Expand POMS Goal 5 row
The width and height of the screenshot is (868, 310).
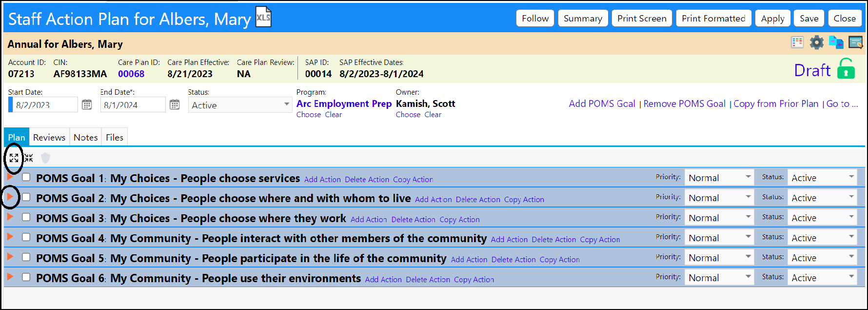click(x=10, y=257)
